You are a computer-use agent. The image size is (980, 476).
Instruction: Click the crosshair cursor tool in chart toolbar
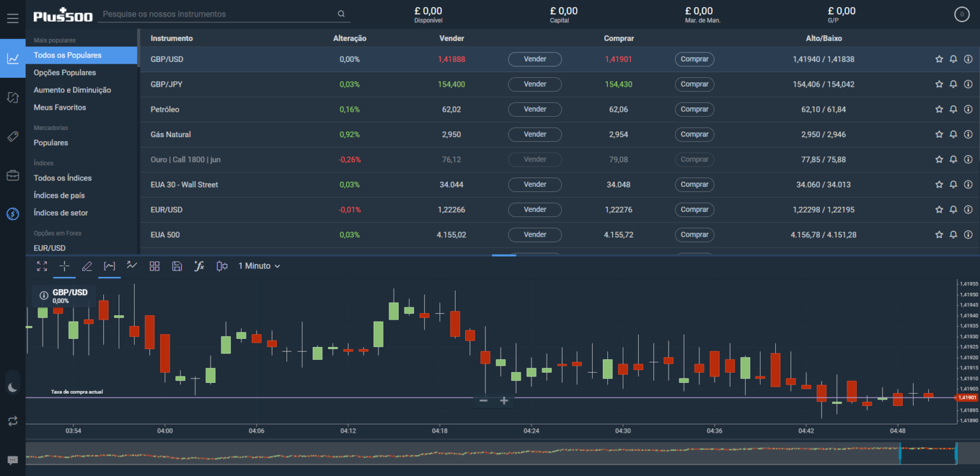pyautogui.click(x=64, y=266)
